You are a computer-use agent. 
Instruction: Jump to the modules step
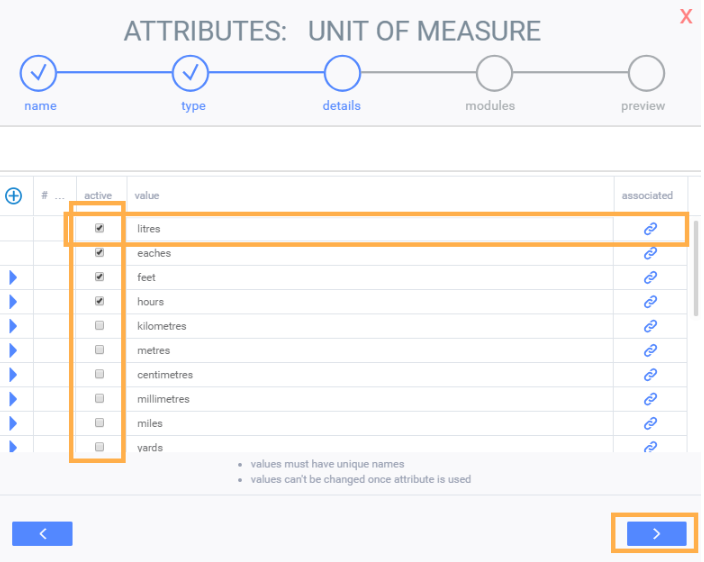point(494,73)
